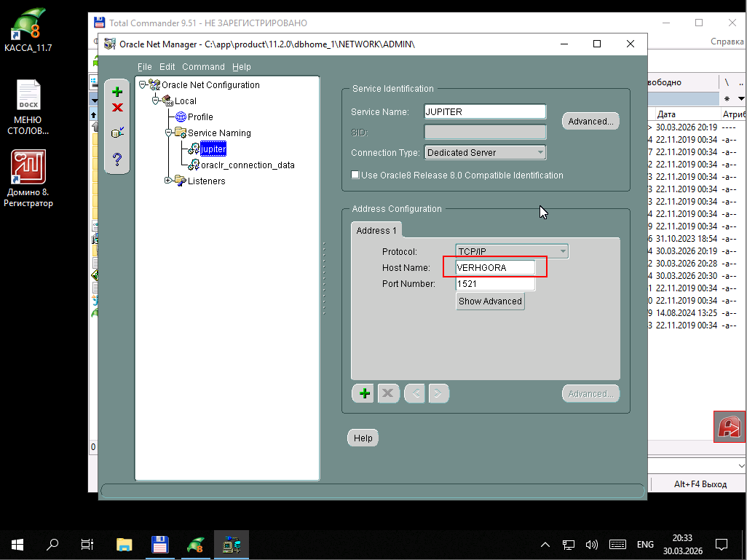Enable Oracle8 Release 8.0 Compatible Identification checkbox

(x=355, y=176)
